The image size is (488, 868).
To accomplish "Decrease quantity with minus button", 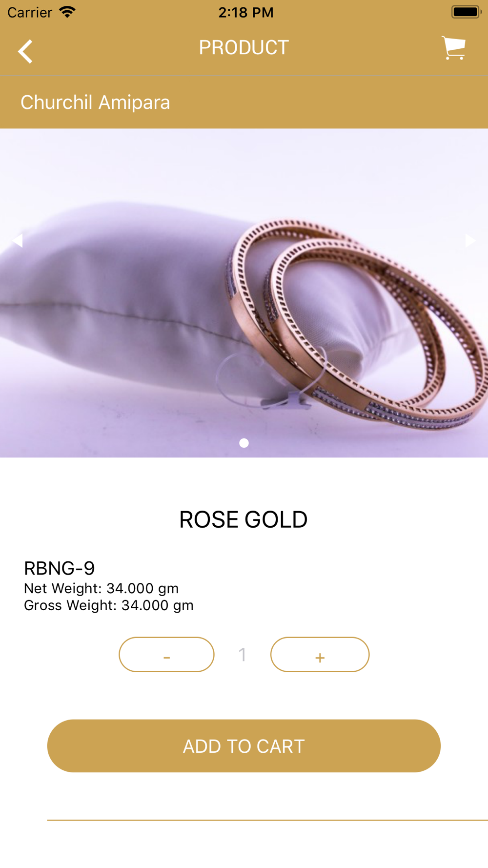I will [166, 654].
